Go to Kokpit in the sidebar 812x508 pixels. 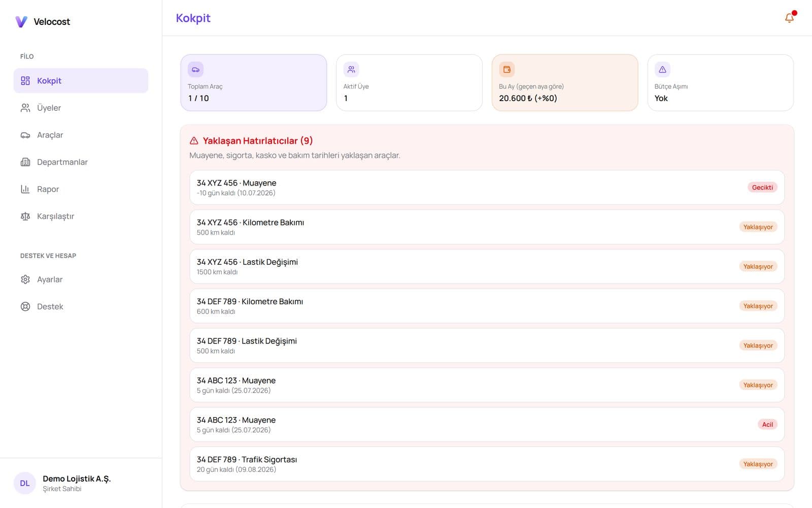[x=81, y=81]
